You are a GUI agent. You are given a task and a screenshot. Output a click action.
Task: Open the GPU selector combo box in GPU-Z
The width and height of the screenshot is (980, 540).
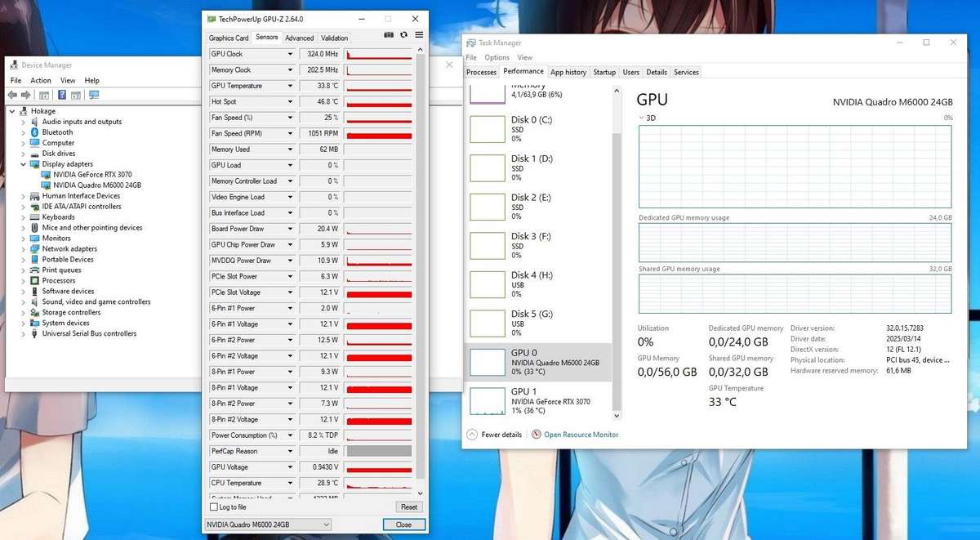[267, 524]
